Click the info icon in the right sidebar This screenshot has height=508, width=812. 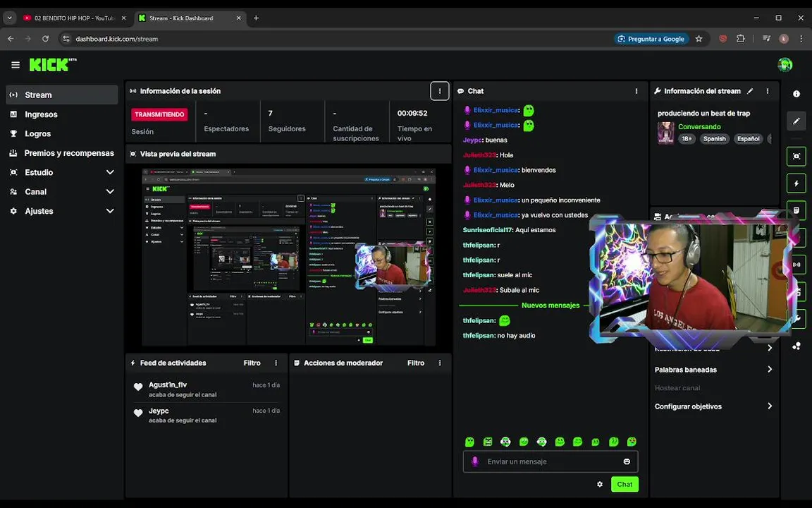[796, 94]
